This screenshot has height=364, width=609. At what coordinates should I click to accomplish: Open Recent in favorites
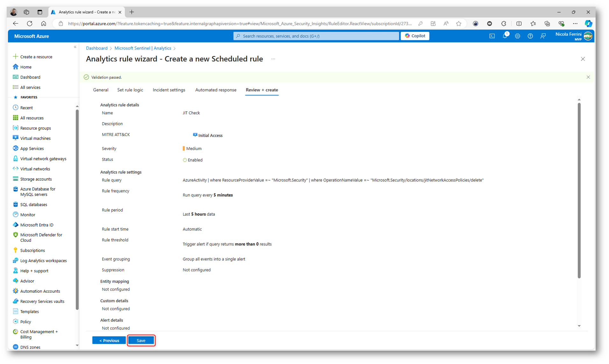pyautogui.click(x=26, y=108)
